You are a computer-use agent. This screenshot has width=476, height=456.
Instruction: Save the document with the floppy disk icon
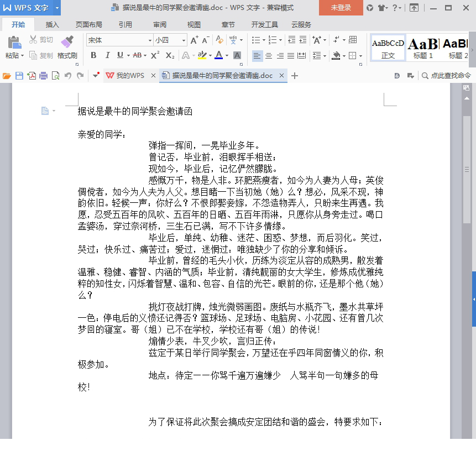[19, 76]
